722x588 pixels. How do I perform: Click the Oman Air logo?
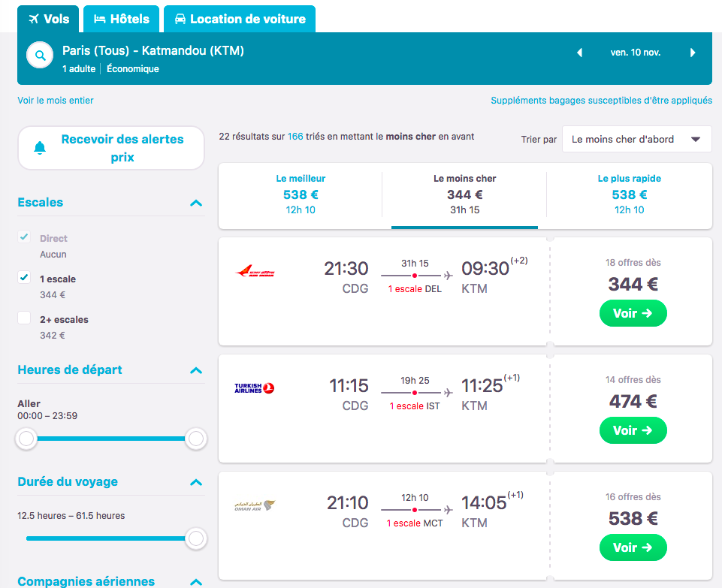255,506
